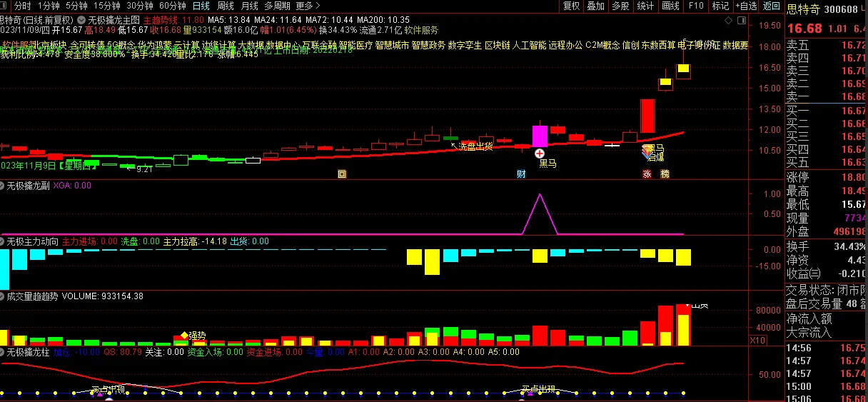Click the yellow diamond 强势 marker

tap(183, 335)
